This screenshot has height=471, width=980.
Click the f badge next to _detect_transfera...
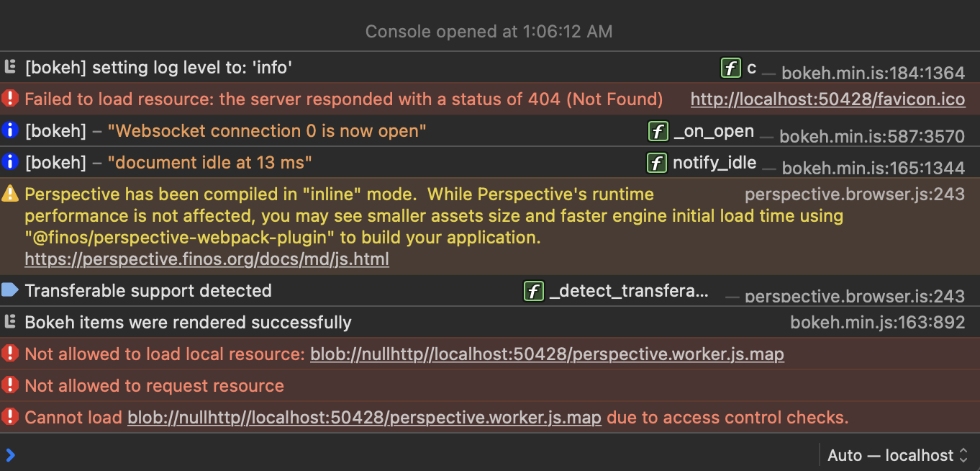click(x=533, y=291)
